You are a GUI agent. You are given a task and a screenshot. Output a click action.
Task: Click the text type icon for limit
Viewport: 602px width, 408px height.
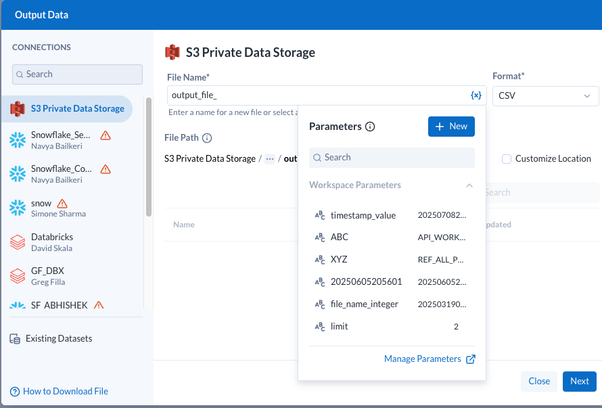(320, 327)
